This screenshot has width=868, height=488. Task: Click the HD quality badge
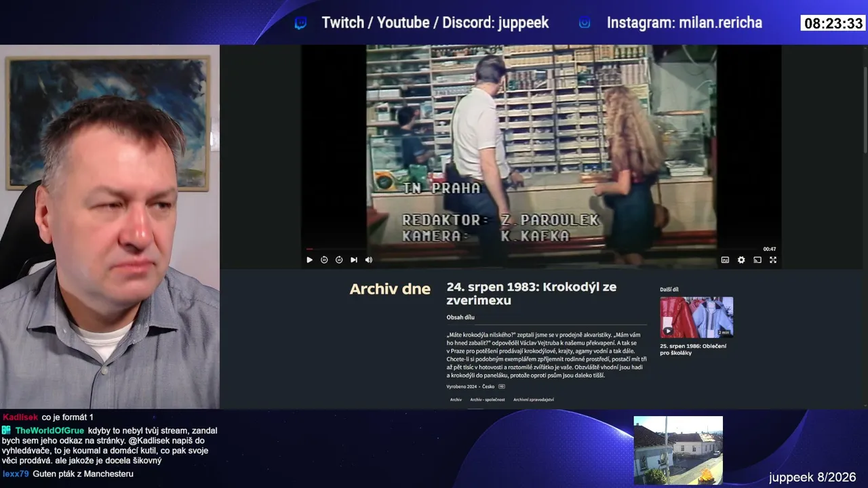point(502,386)
